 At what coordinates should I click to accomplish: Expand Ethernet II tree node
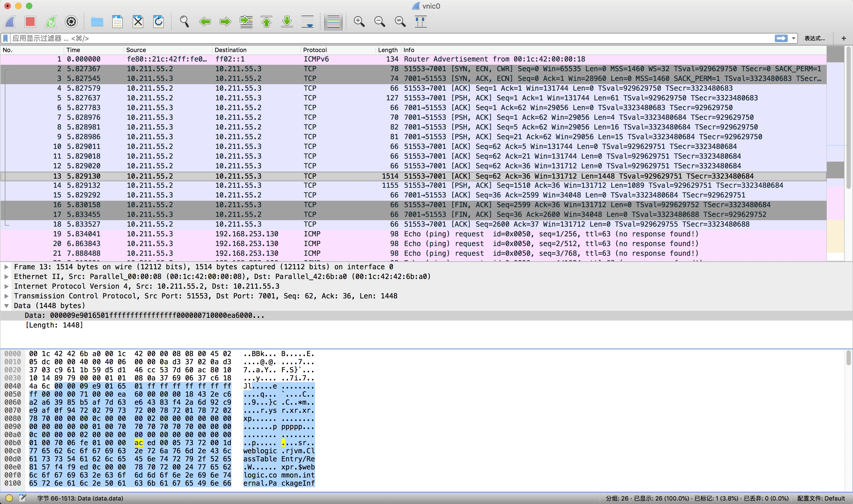click(6, 277)
